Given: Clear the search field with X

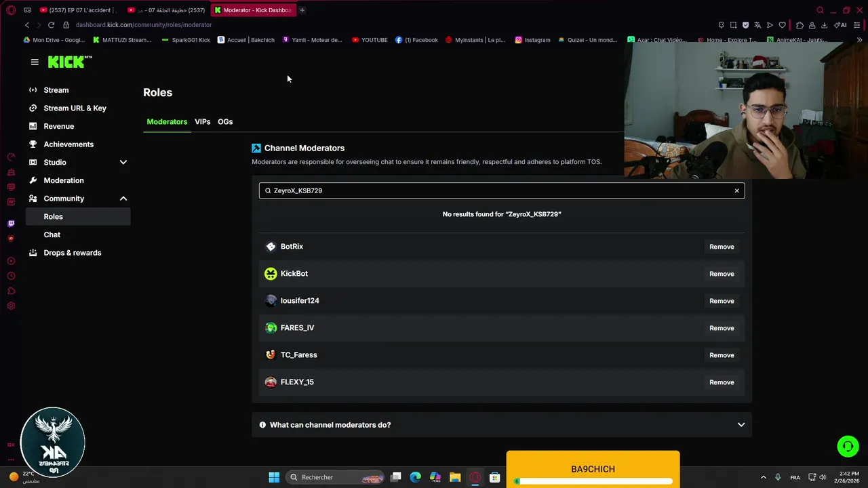Looking at the screenshot, I should click(736, 191).
